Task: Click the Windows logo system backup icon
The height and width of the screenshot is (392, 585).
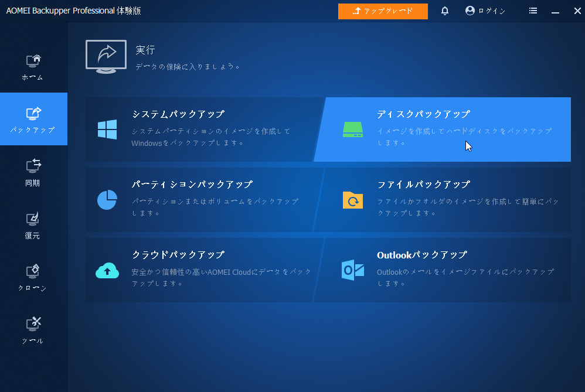Action: click(x=107, y=129)
